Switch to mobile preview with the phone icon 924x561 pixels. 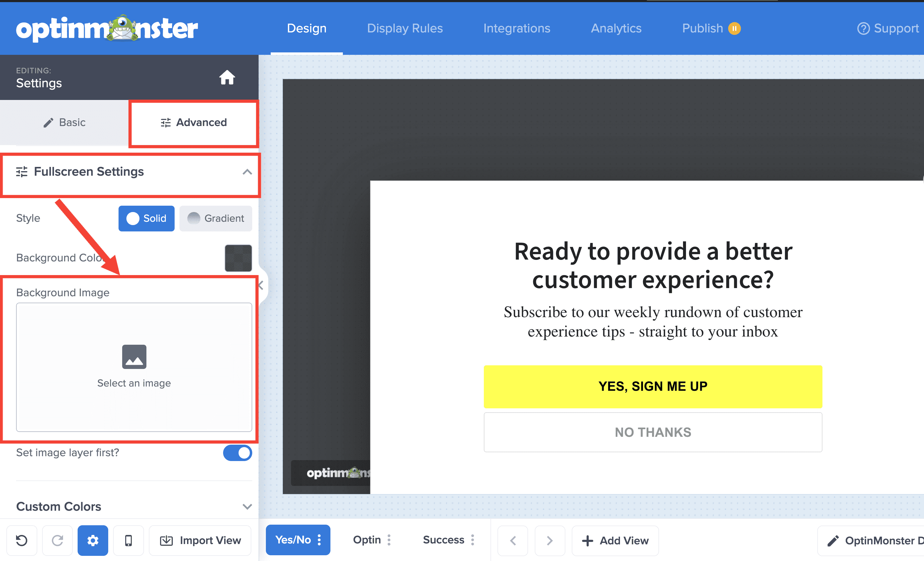(x=128, y=540)
